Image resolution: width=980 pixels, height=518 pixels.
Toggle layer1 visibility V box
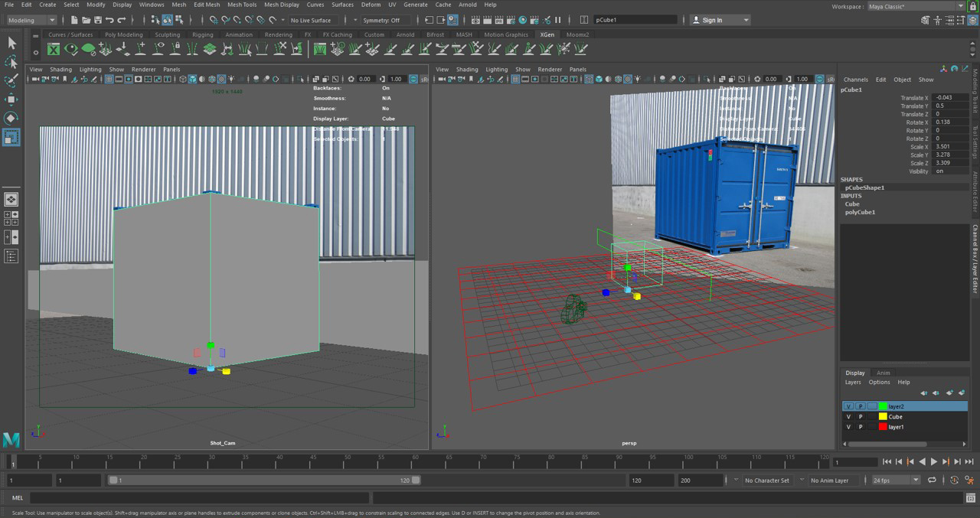pos(848,427)
